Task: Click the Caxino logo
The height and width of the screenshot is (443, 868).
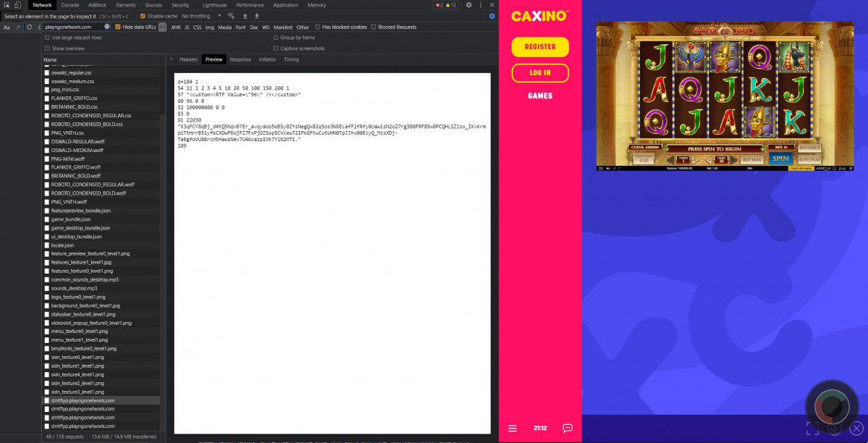Action: (540, 16)
